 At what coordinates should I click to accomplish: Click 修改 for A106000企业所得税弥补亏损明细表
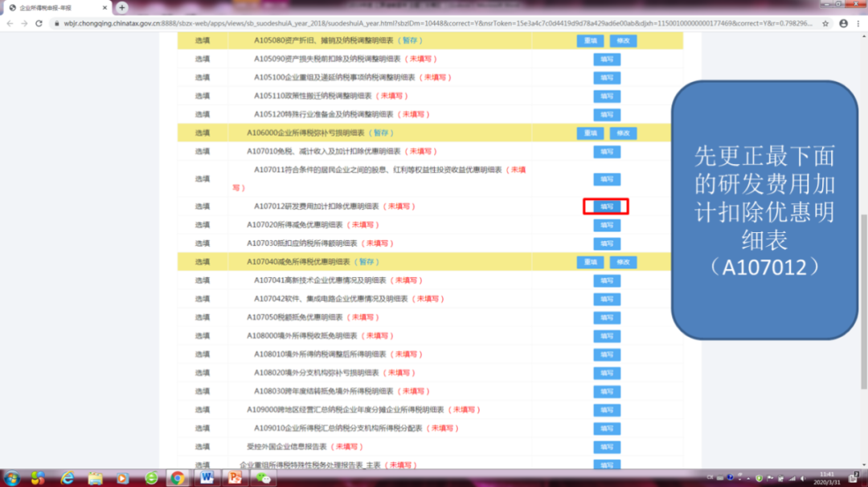pyautogui.click(x=623, y=133)
